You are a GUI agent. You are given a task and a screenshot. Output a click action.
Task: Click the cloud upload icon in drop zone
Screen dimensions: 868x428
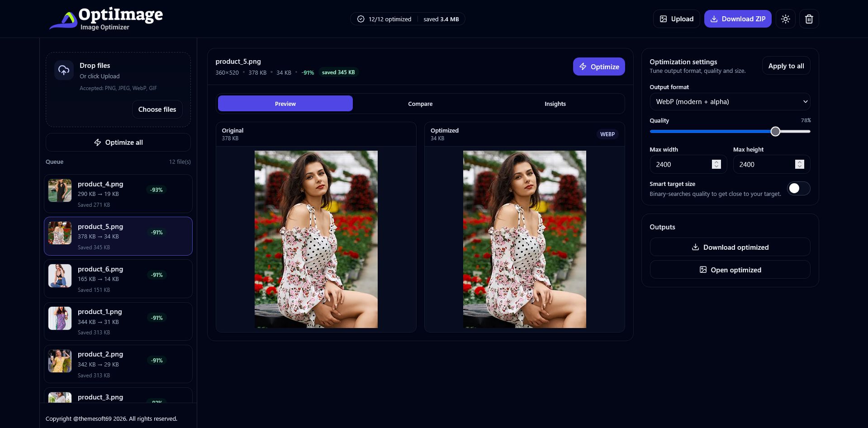point(64,70)
